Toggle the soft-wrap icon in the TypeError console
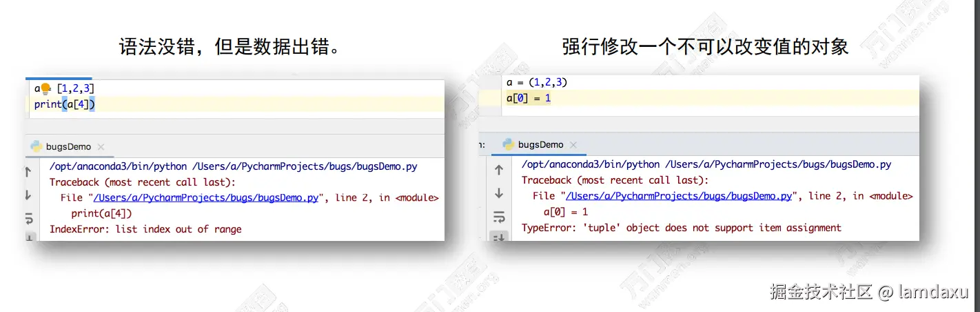980x312 pixels. (x=499, y=217)
